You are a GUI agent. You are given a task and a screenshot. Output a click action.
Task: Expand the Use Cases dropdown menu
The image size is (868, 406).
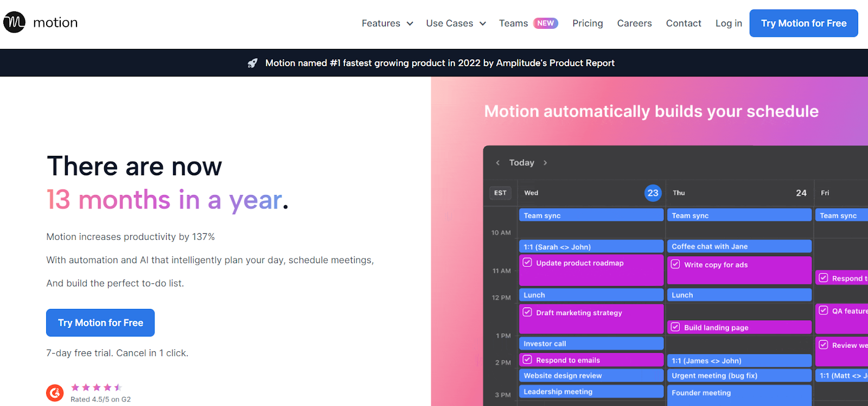tap(456, 23)
